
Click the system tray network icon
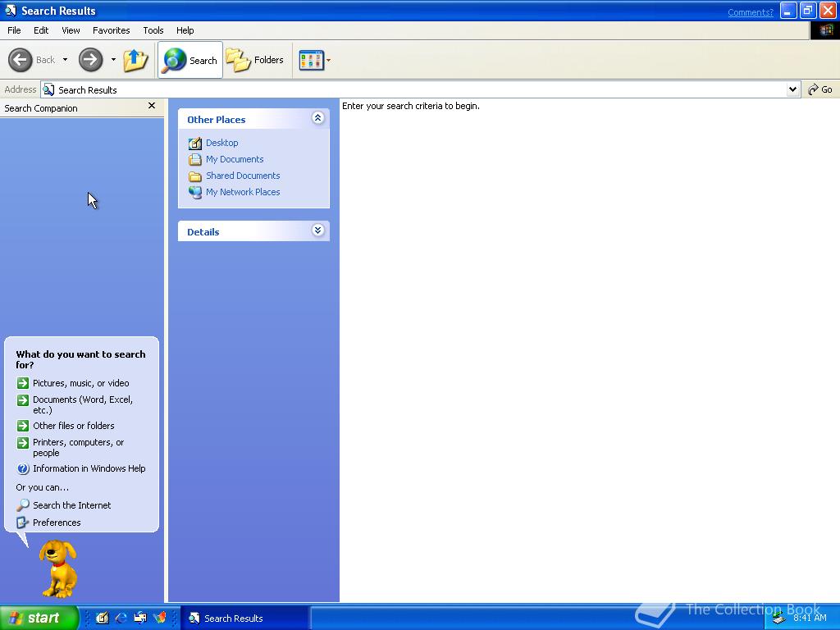(778, 619)
